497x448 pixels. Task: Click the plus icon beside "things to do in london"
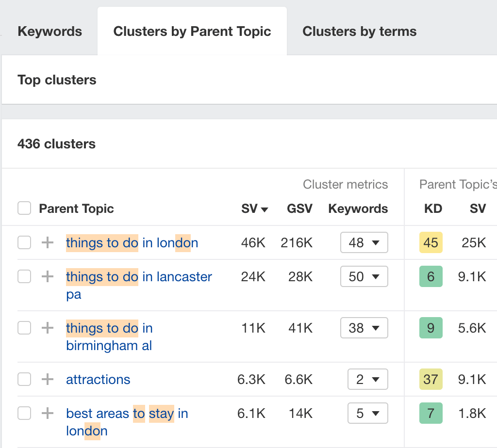click(47, 243)
